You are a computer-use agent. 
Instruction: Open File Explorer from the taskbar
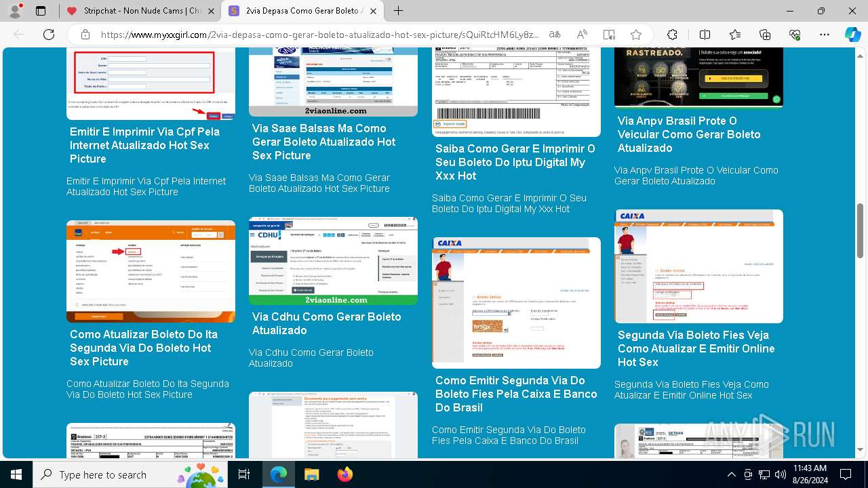click(x=311, y=474)
